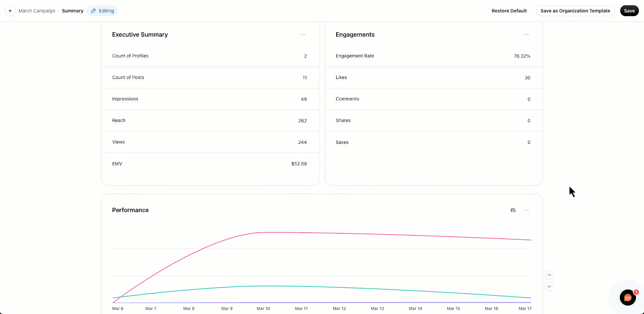This screenshot has height=314, width=644.
Task: Click the Saves metric label
Action: [x=342, y=142]
